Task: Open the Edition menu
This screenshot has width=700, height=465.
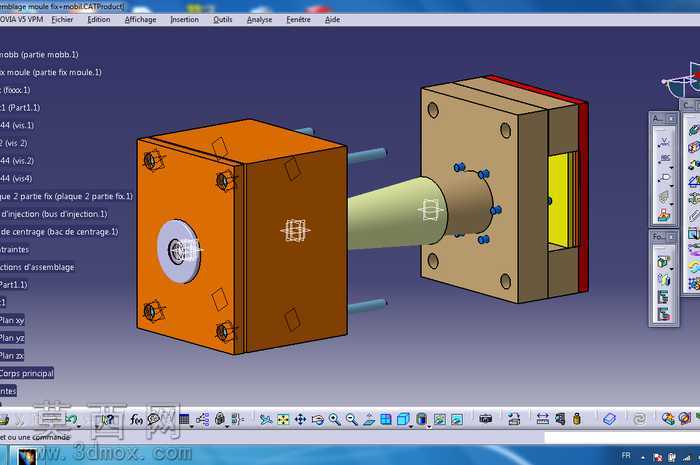Action: tap(99, 20)
